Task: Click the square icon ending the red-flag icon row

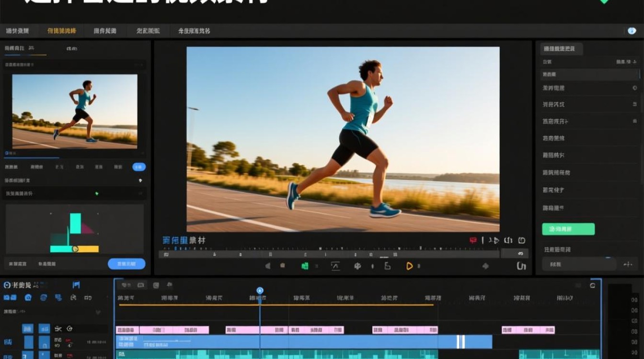Action: 522,240
